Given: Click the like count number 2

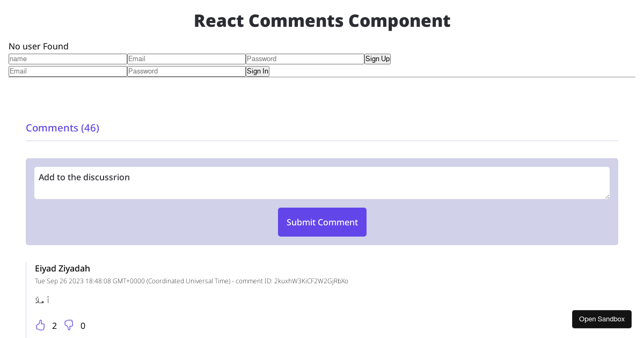Looking at the screenshot, I should pos(54,325).
